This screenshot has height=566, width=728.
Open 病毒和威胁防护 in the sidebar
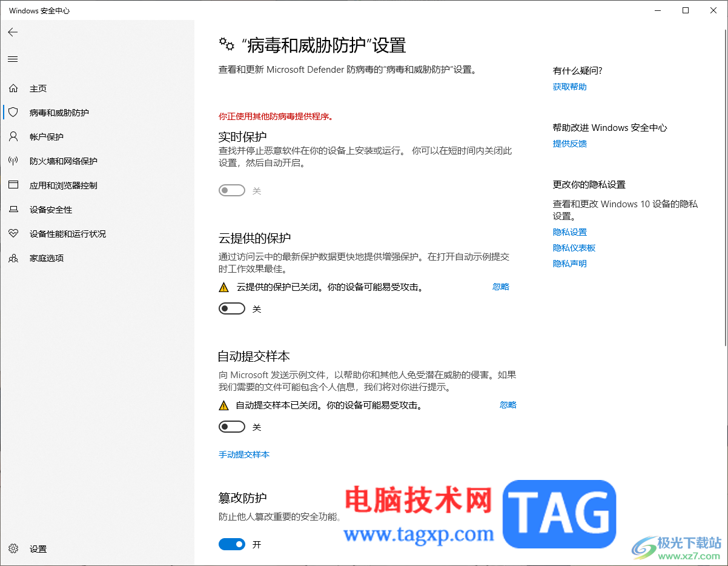click(59, 113)
